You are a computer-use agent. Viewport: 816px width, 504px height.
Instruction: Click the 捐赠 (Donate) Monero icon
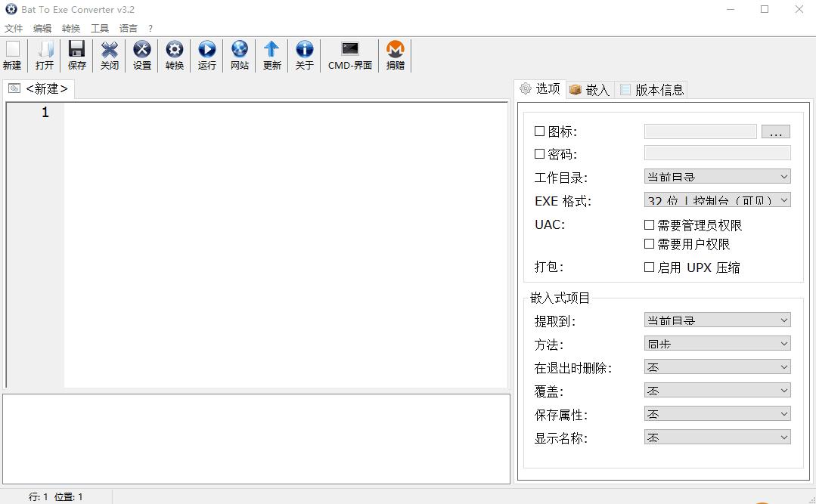tap(395, 53)
